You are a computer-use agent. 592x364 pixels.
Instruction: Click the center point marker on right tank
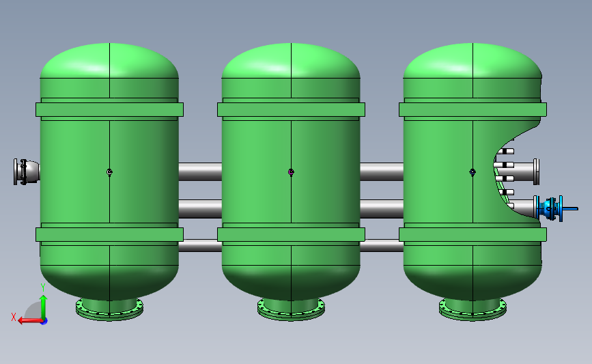tap(473, 172)
